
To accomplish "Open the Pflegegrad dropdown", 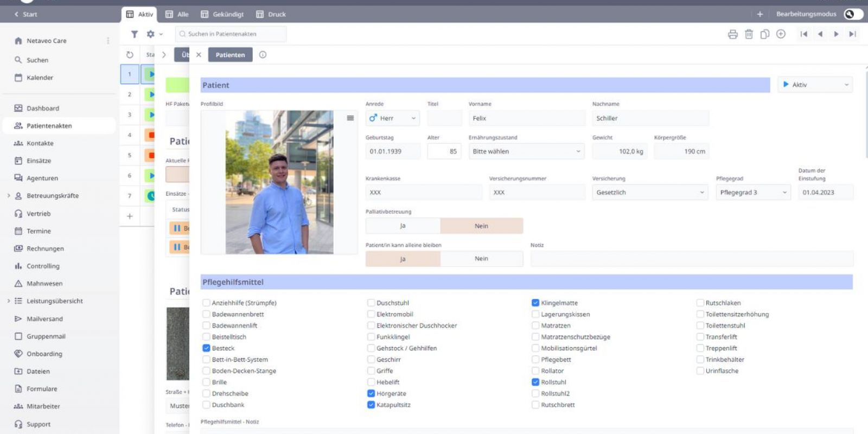I will [753, 193].
